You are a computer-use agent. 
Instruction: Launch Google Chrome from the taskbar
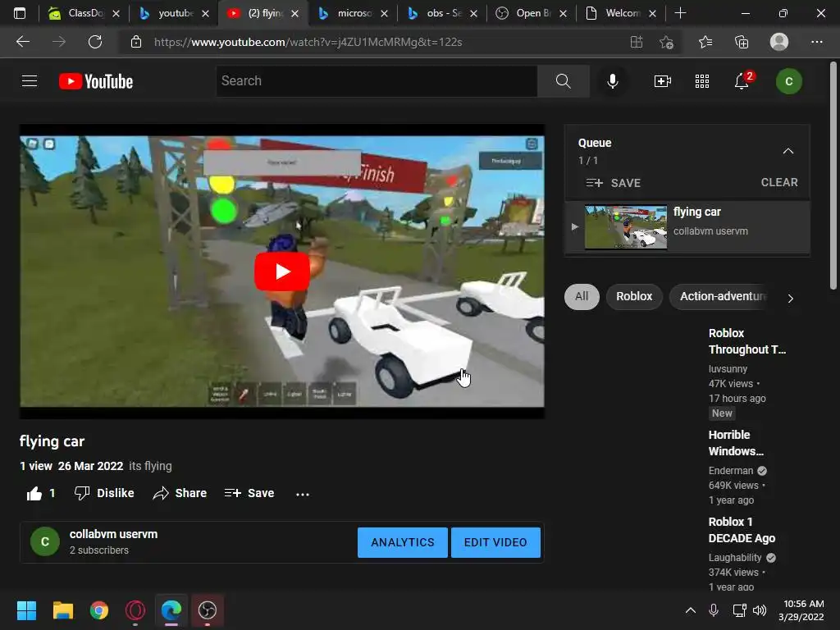click(99, 610)
